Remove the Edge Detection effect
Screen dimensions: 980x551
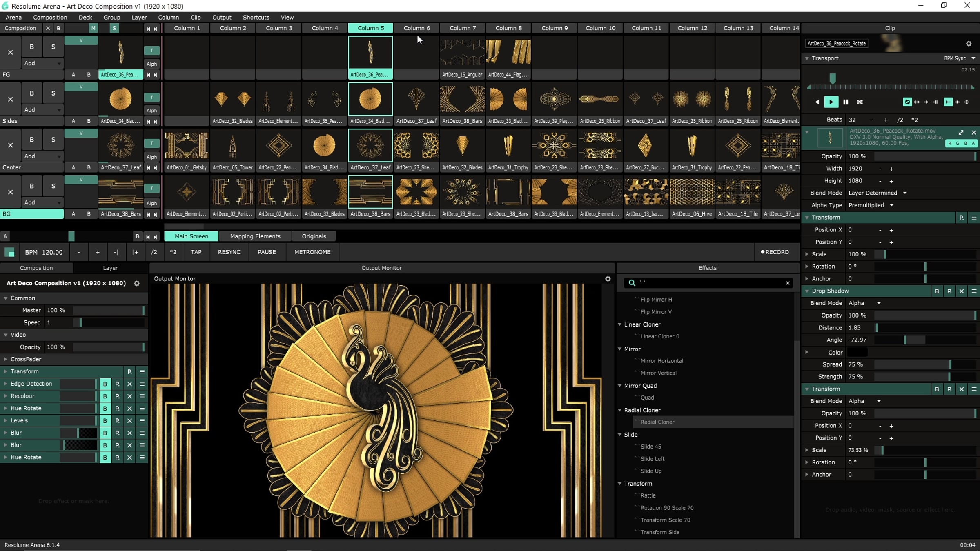[x=129, y=384]
